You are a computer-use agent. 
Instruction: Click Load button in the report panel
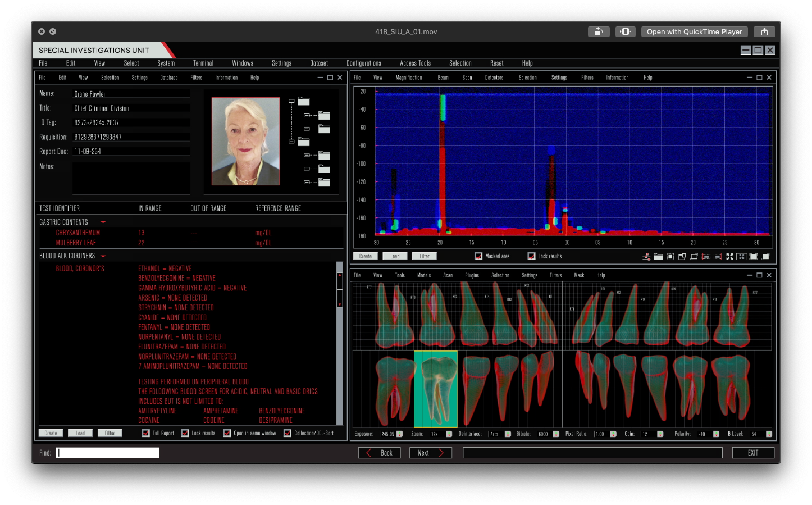(80, 433)
